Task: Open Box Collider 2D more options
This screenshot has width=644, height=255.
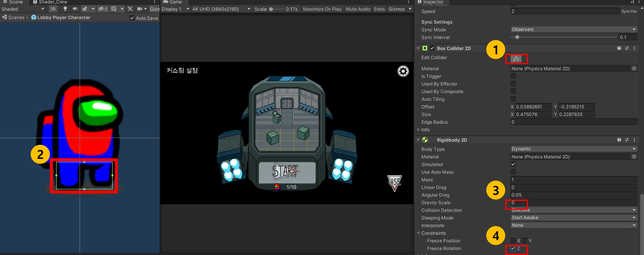Action: point(634,48)
